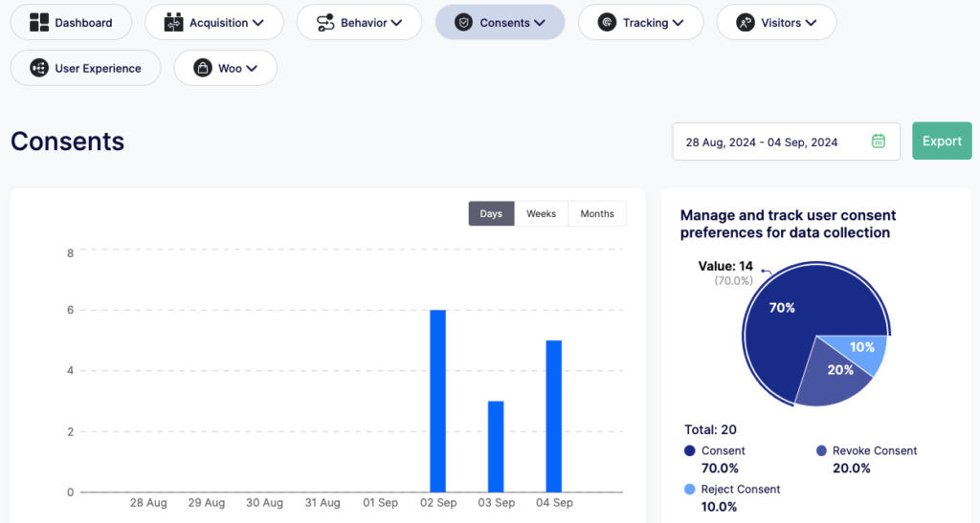Open the Acquisition menu label

click(218, 23)
